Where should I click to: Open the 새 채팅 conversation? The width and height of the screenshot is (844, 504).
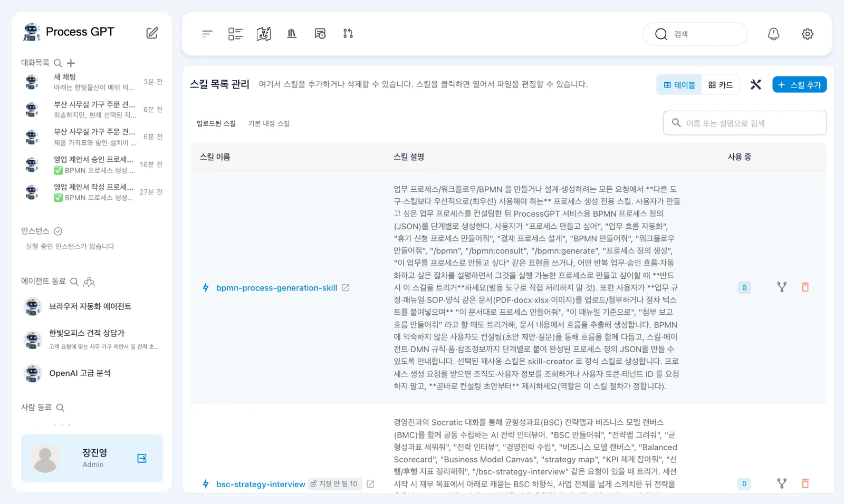[92, 82]
